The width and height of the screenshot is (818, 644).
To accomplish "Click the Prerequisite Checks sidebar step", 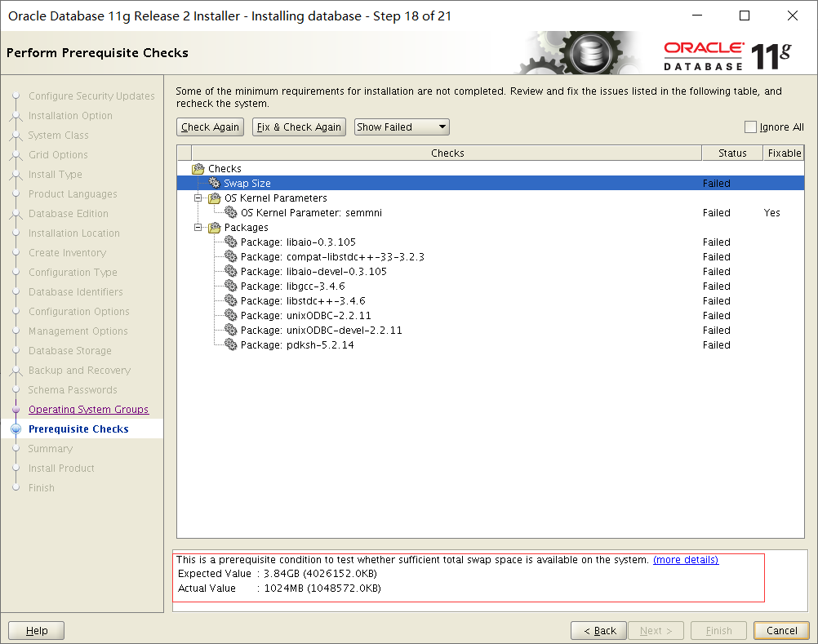I will [x=78, y=429].
